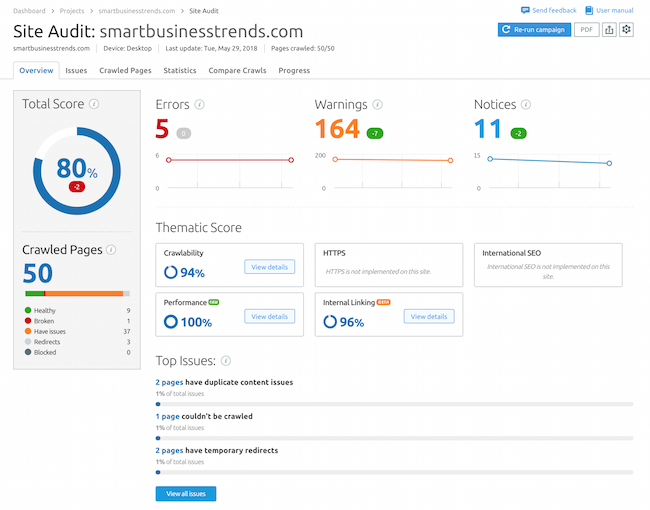This screenshot has width=650, height=510.
Task: Open the Compare Crawls tab
Action: pos(237,70)
